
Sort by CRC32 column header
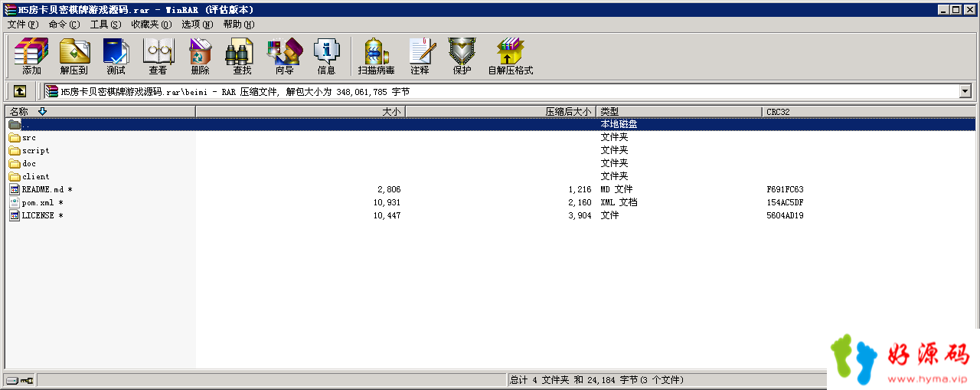tap(870, 112)
